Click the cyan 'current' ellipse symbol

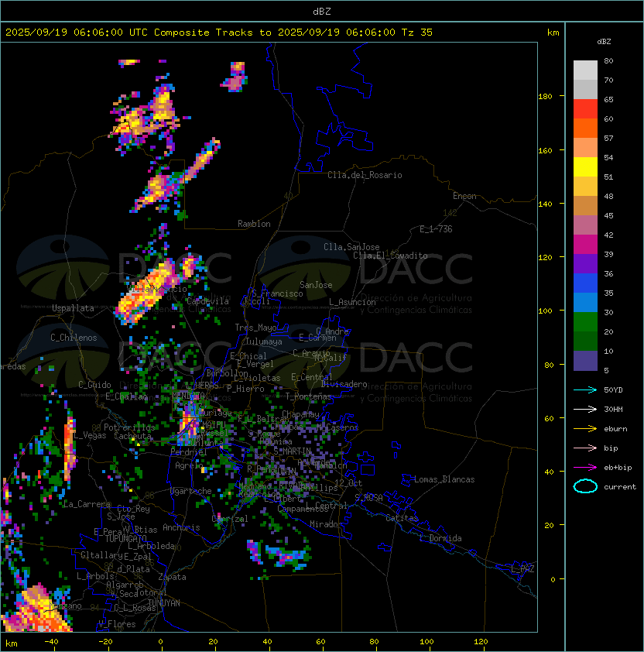(x=585, y=486)
